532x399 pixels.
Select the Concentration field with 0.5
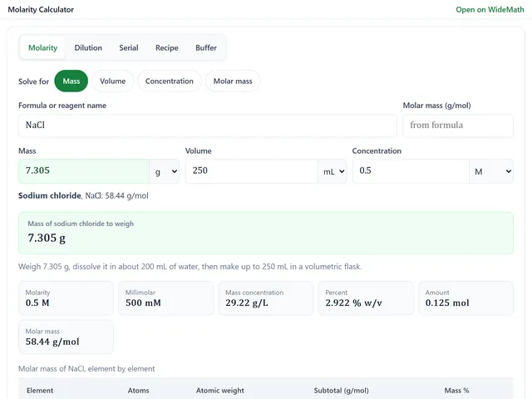(411, 171)
